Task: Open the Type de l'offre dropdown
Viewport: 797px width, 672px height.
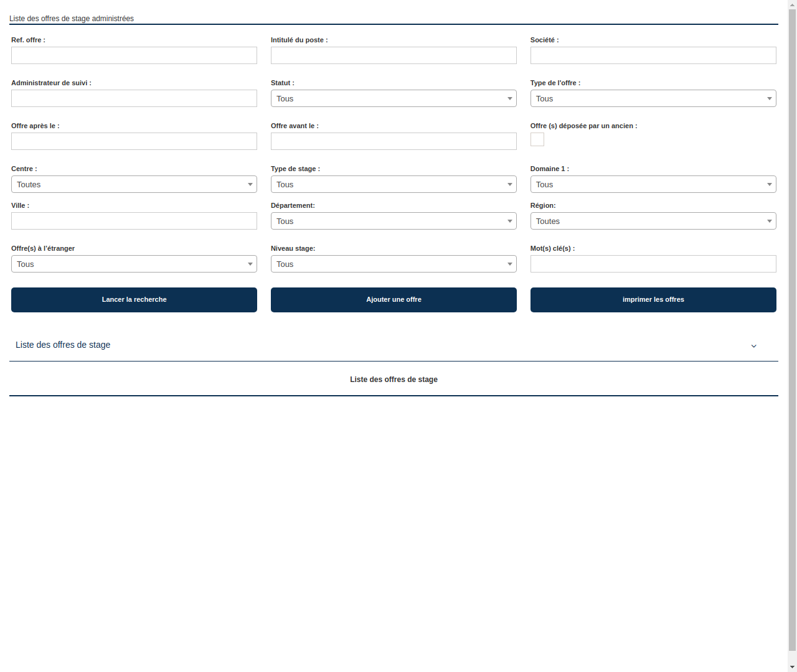Action: coord(653,98)
